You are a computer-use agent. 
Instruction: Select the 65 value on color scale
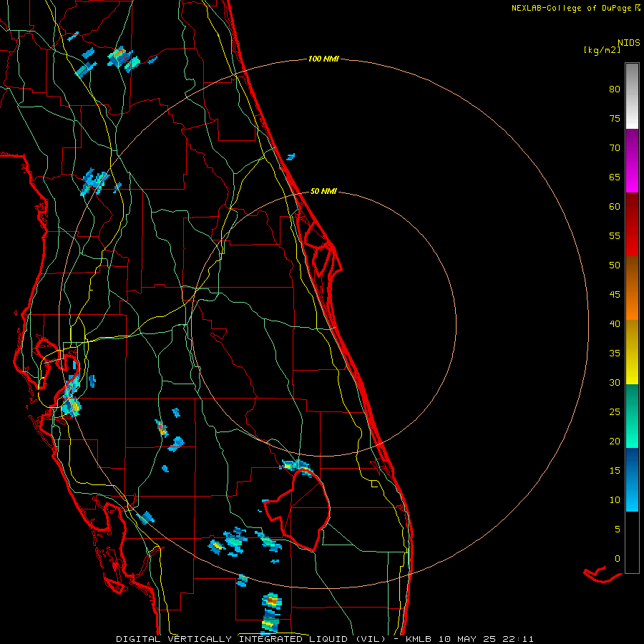[x=615, y=177]
